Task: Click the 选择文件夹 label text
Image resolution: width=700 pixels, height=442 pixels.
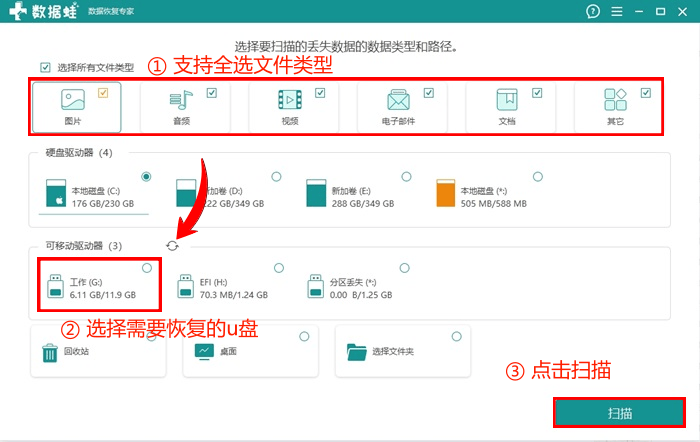Action: point(393,351)
